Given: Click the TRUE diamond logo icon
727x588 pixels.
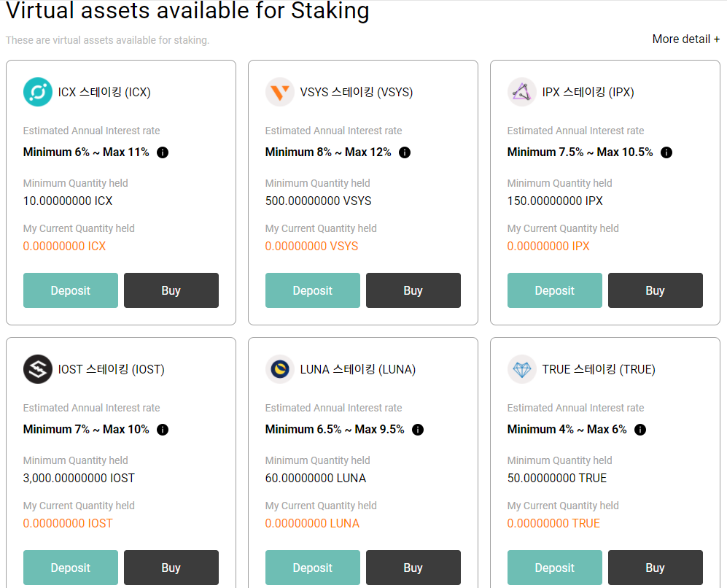Looking at the screenshot, I should coord(521,369).
